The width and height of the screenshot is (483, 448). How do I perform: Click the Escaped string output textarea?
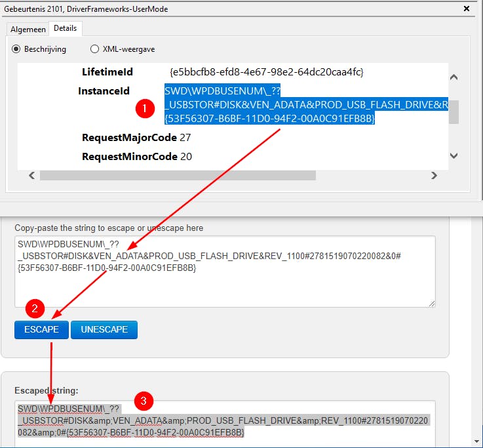click(x=225, y=424)
